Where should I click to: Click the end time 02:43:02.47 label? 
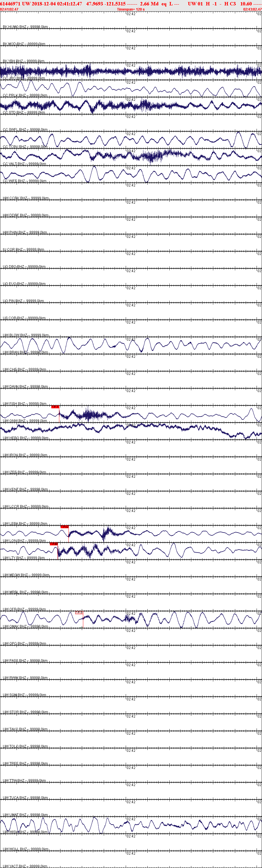[253, 9]
